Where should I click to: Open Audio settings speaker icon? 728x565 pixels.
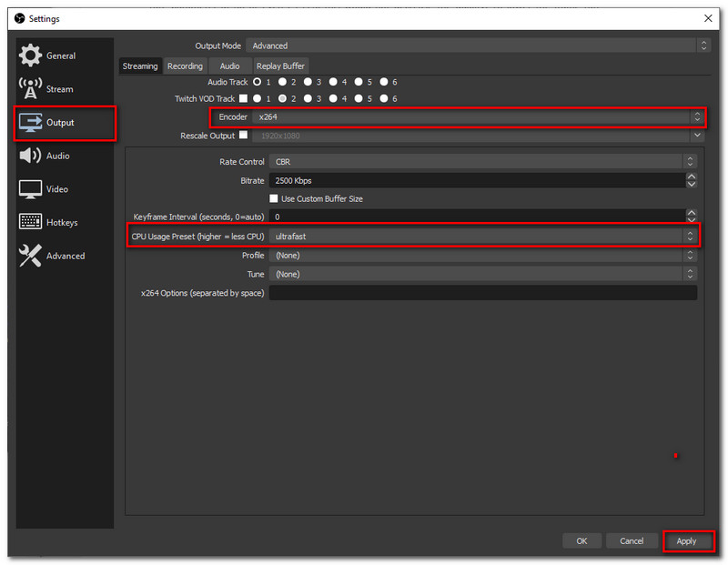30,156
